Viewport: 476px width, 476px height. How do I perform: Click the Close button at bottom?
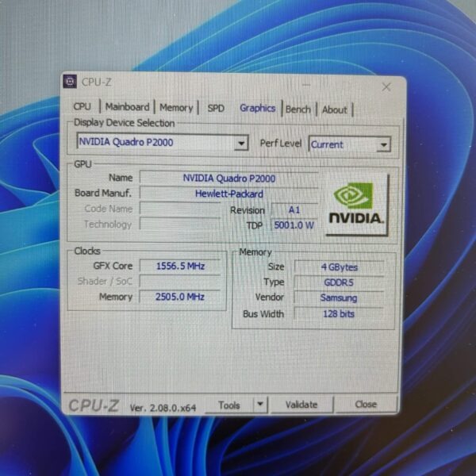click(366, 404)
